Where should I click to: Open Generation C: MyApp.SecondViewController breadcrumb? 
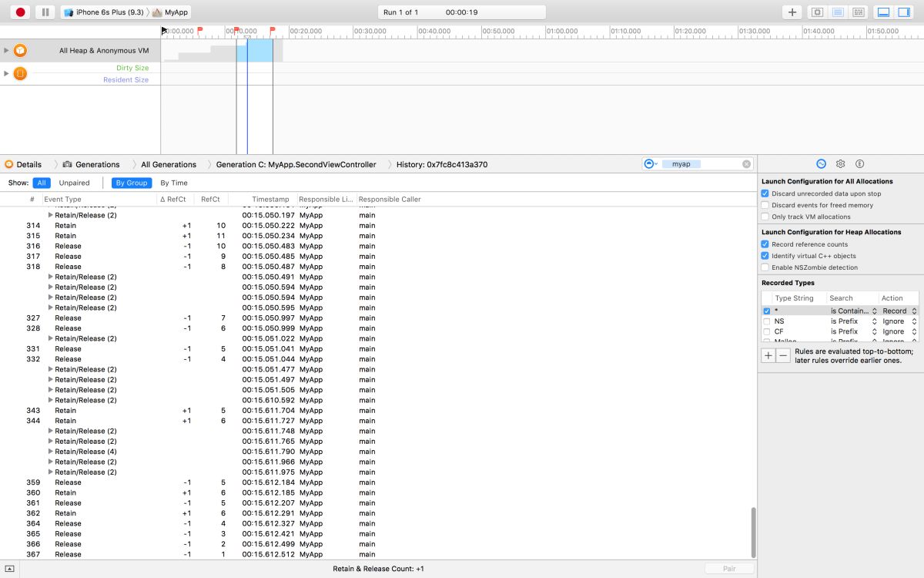pos(296,164)
